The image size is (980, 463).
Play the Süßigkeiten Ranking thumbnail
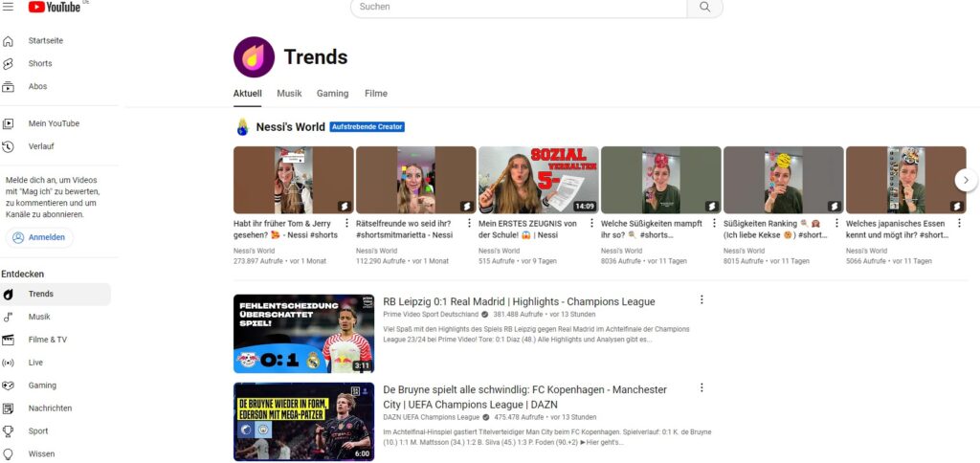click(784, 180)
